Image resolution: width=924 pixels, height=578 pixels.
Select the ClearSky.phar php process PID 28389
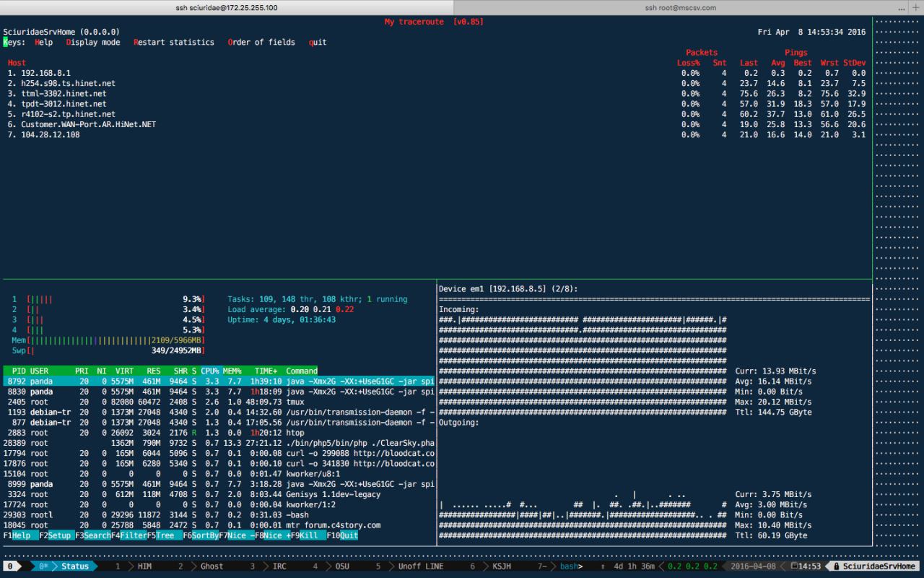pyautogui.click(x=219, y=443)
